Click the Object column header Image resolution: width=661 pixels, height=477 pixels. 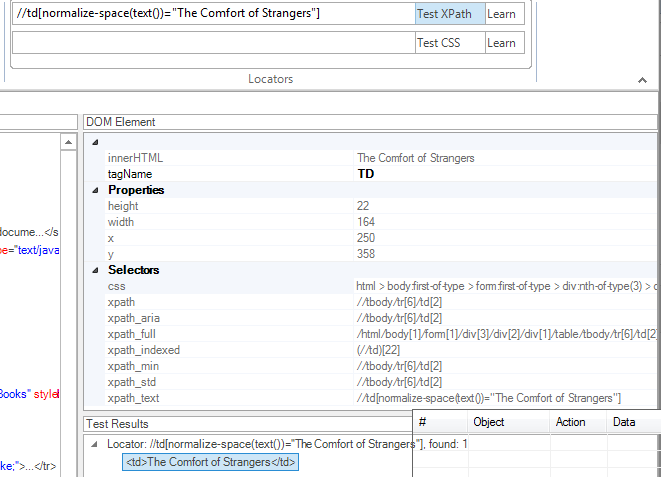tap(489, 422)
